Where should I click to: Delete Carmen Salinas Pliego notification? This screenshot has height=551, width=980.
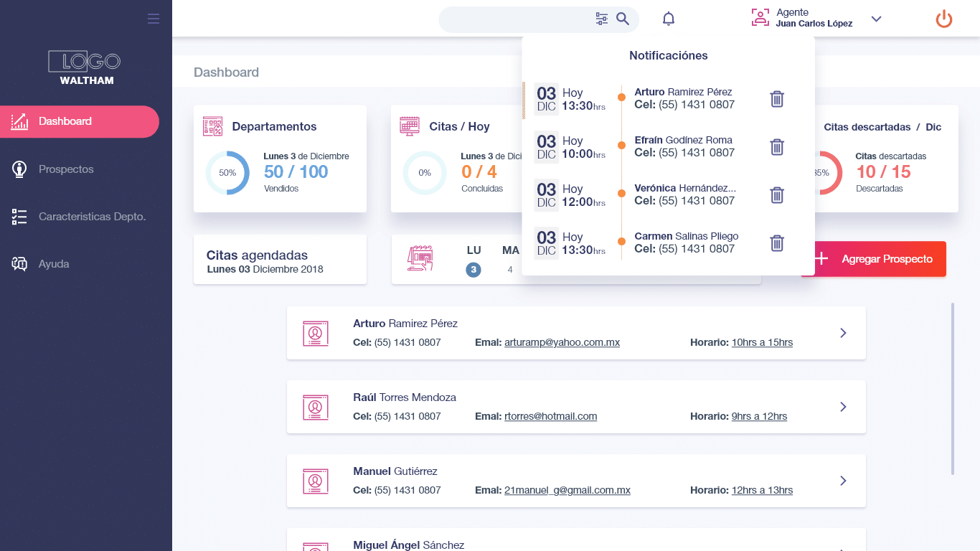pyautogui.click(x=777, y=243)
